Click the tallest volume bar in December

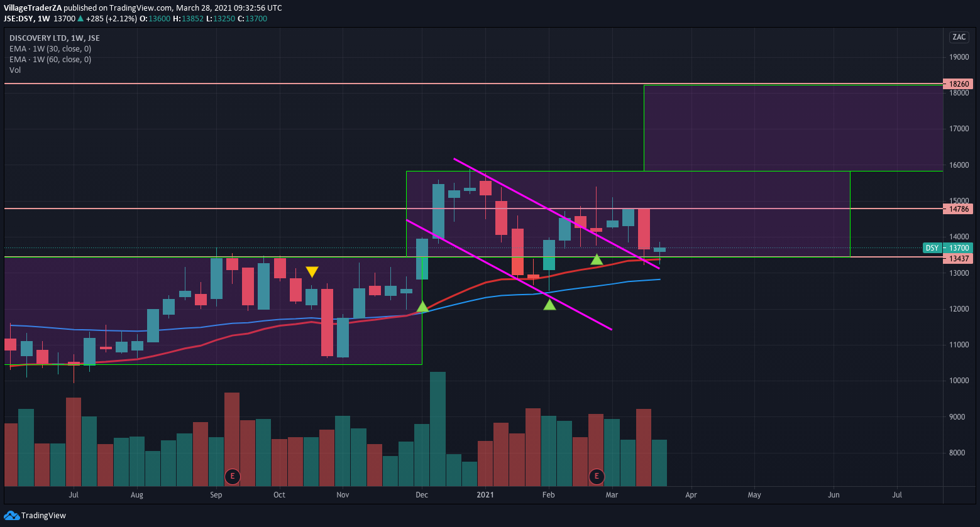point(438,429)
